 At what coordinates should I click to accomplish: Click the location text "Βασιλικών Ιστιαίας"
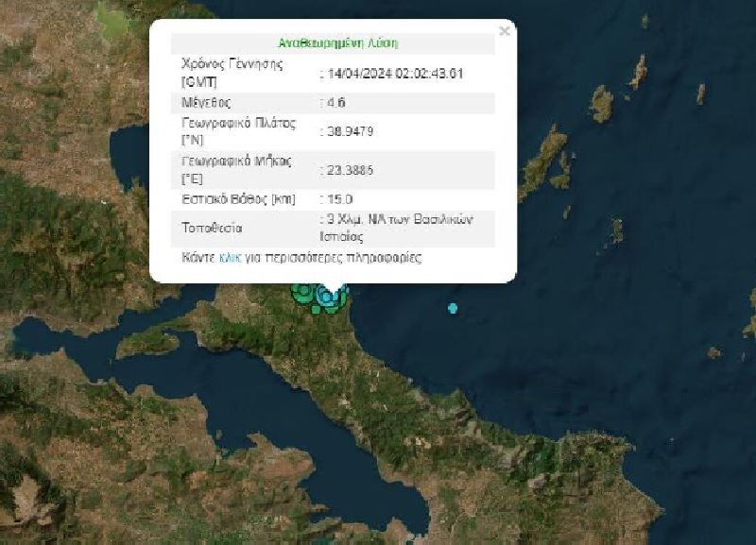397,228
